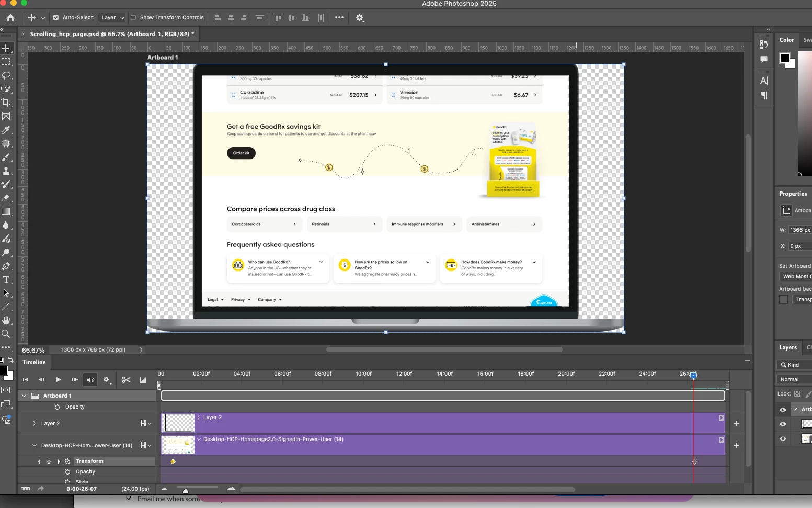This screenshot has height=508, width=812.
Task: Select the Timeline panel tab
Action: pos(34,362)
